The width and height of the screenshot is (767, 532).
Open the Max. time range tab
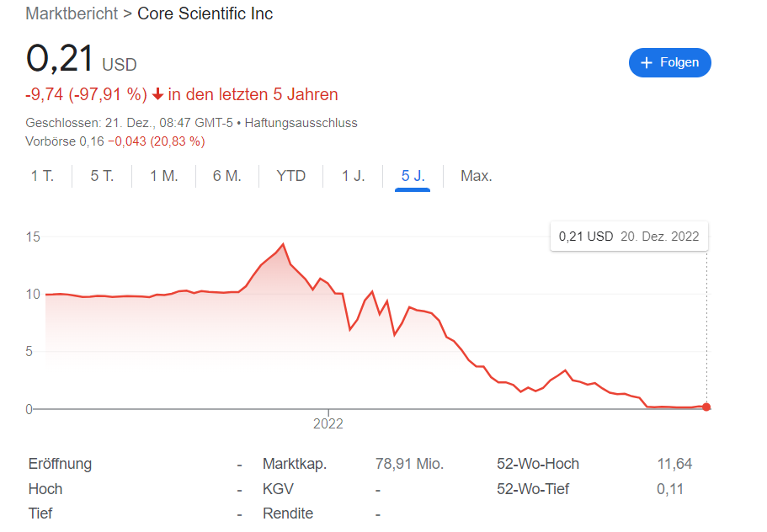point(476,176)
